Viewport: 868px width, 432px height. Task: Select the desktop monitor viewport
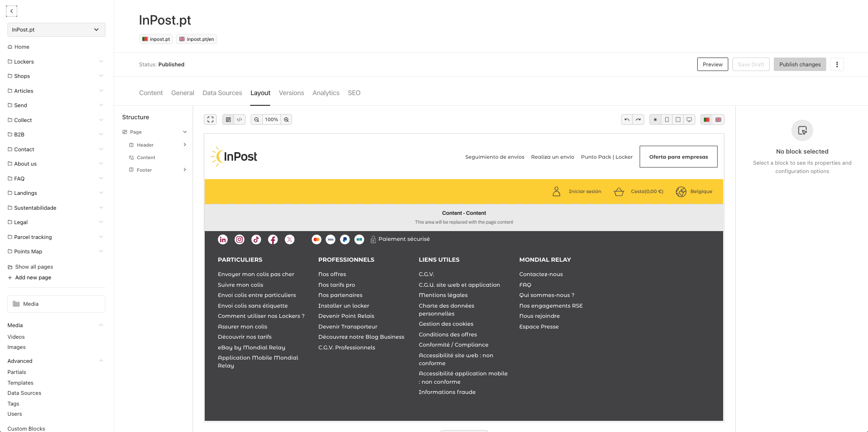(689, 120)
